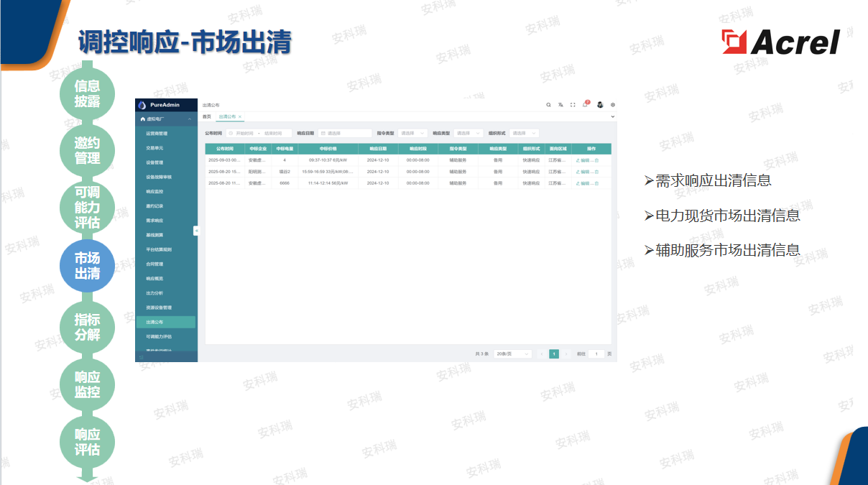The image size is (868, 485).
Task: Click delete icon in the 6666 row
Action: [x=596, y=183]
